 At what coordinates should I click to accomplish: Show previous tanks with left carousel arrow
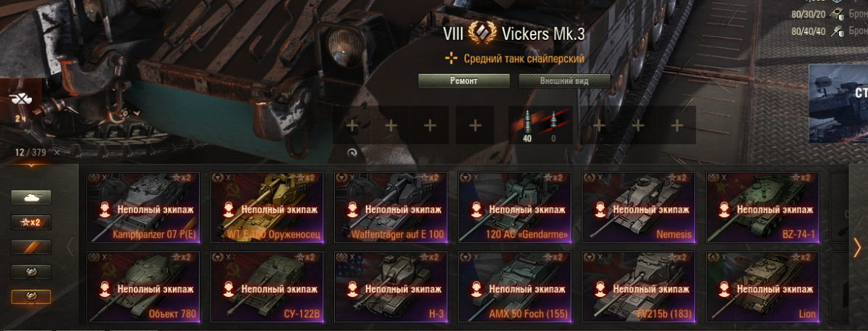(x=70, y=247)
